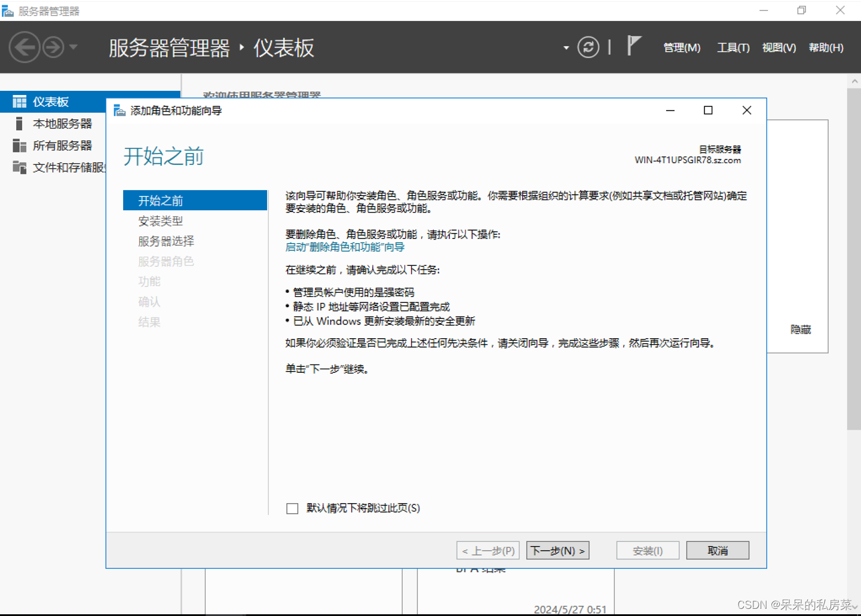The image size is (861, 616).
Task: Open the 视图(V) menu
Action: [779, 48]
